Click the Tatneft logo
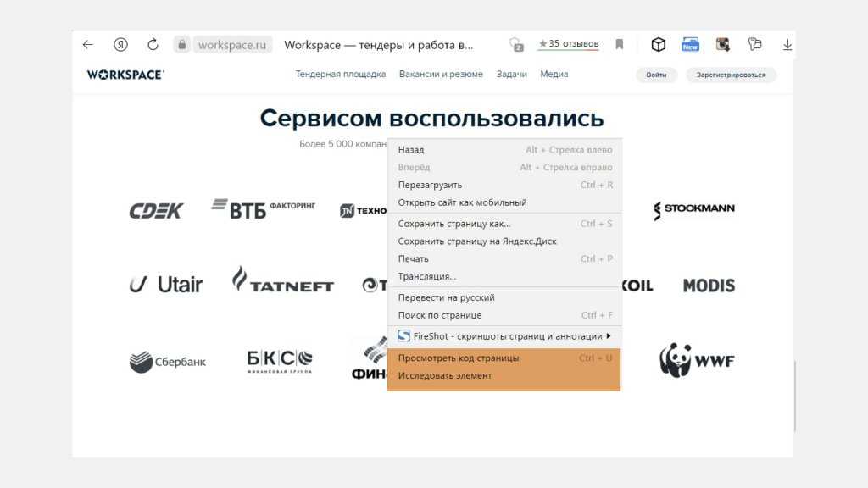Viewport: 868px width, 488px height. pyautogui.click(x=283, y=280)
